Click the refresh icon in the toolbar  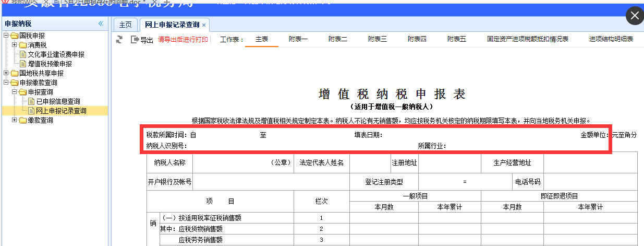pos(119,39)
